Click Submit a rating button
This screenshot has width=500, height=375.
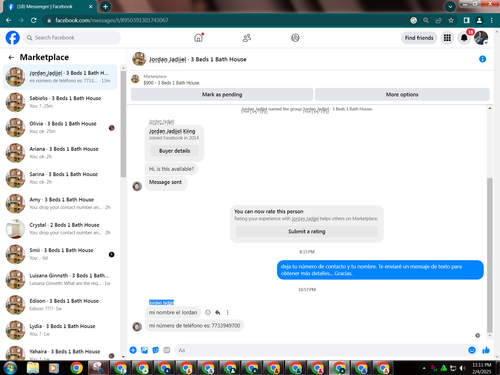[x=307, y=231]
